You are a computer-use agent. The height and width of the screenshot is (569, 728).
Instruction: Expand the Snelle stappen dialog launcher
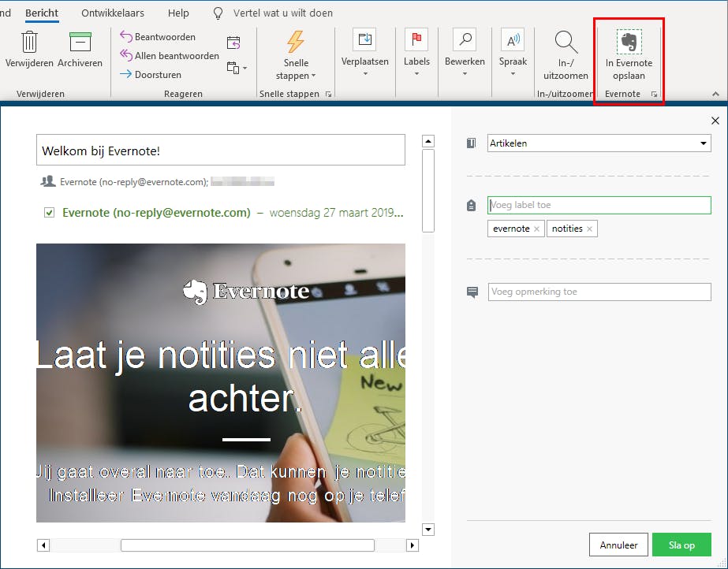(x=328, y=94)
